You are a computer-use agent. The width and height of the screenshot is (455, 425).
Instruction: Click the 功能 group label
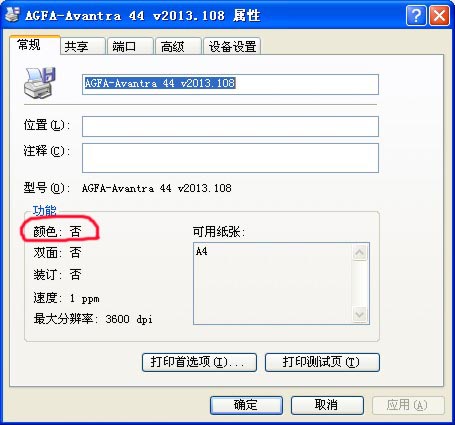pyautogui.click(x=44, y=211)
